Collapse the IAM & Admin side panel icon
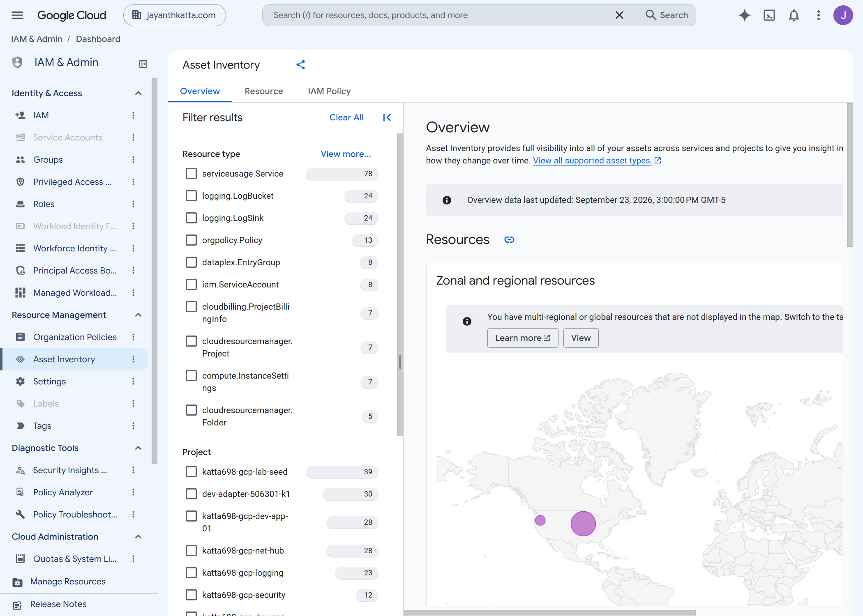Viewport: 863px width, 616px height. 143,64
